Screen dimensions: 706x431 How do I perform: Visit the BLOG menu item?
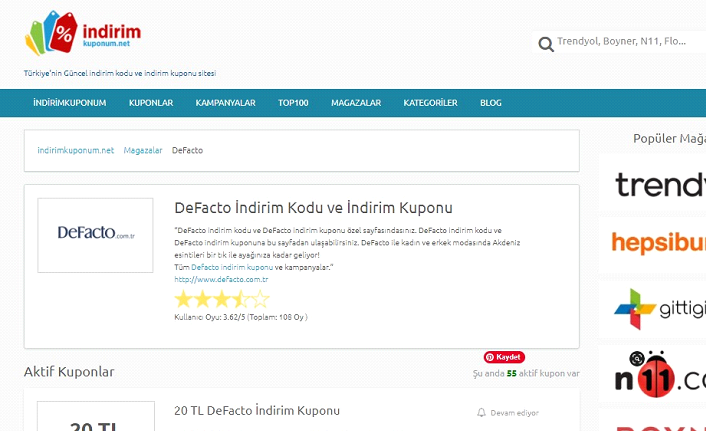click(490, 103)
